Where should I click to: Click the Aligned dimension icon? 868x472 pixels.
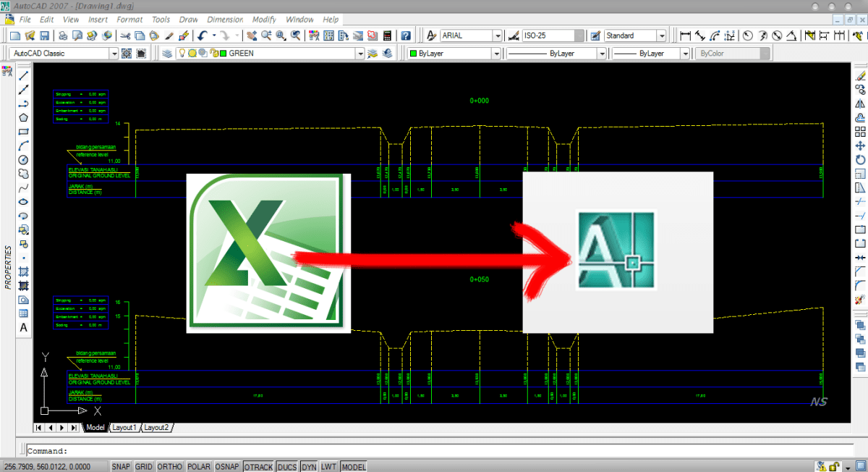(700, 35)
